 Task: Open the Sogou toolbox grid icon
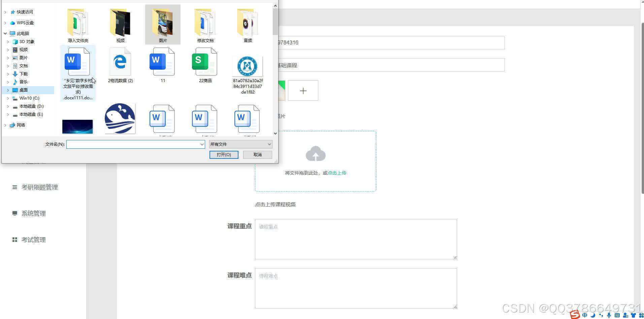pyautogui.click(x=642, y=315)
